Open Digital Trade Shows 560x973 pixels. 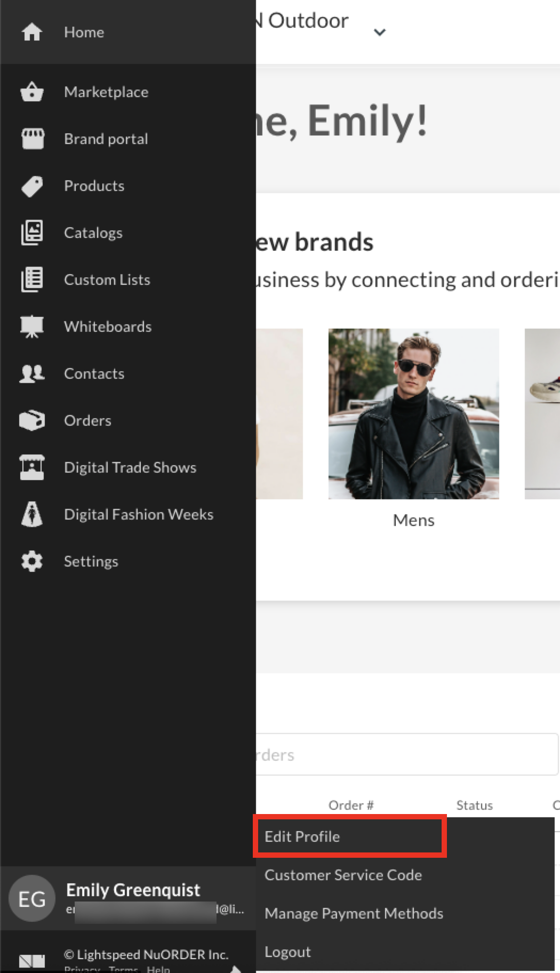128,467
